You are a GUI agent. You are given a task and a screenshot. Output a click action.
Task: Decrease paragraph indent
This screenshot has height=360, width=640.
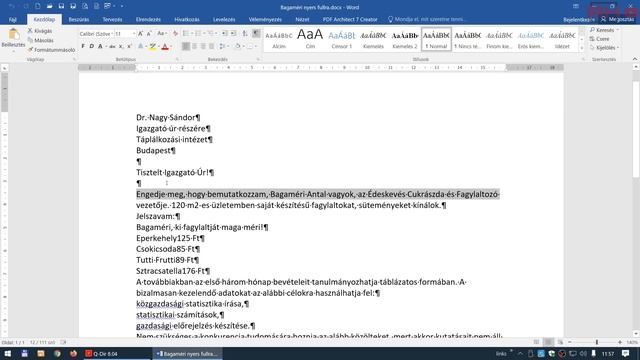point(224,33)
